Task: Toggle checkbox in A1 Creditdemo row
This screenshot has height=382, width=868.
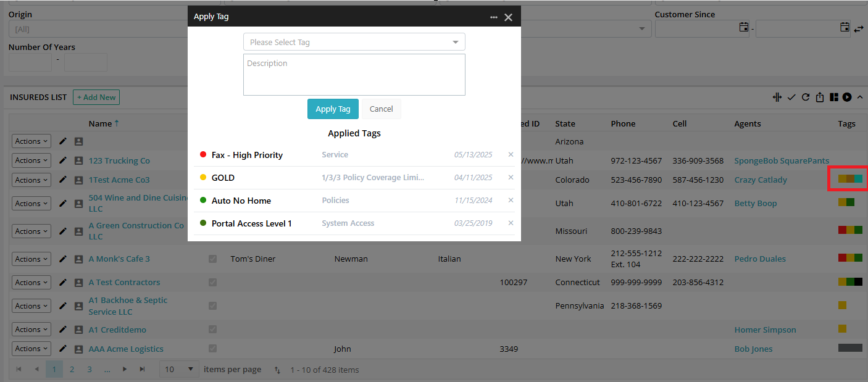Action: 213,330
